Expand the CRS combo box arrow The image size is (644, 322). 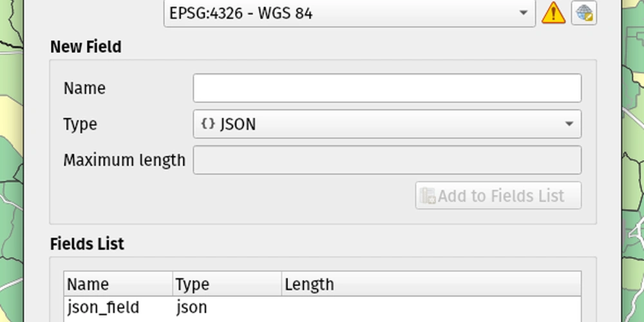point(523,13)
